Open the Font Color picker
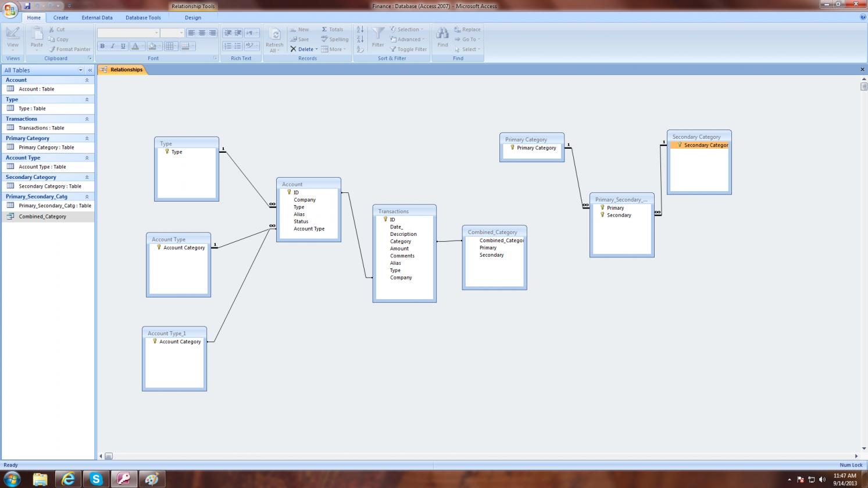 click(137, 46)
